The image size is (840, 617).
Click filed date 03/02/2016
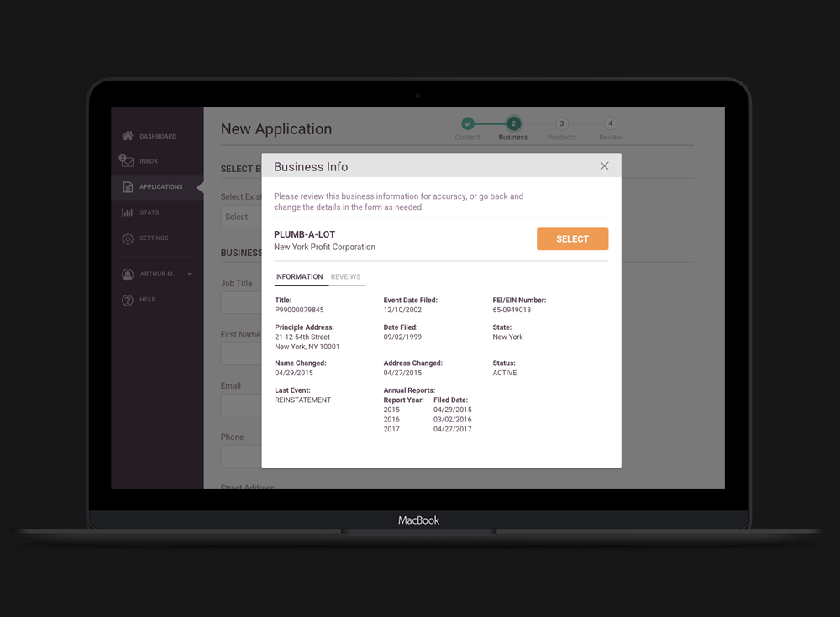click(453, 420)
